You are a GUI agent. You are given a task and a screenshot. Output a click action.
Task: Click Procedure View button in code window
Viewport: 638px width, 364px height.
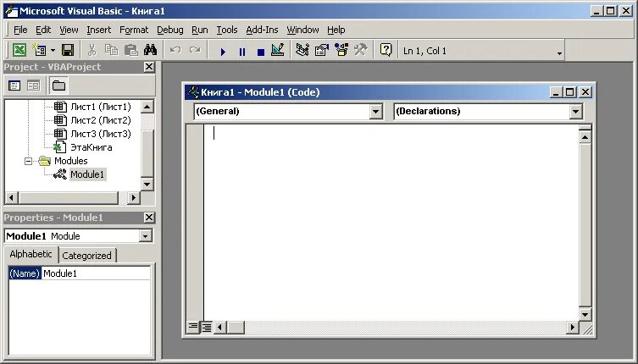193,327
